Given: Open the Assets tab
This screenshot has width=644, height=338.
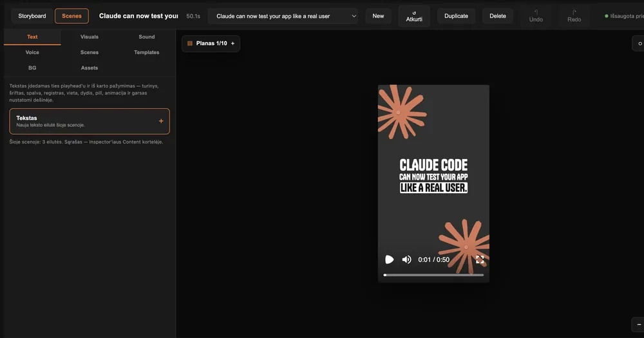Looking at the screenshot, I should (89, 68).
